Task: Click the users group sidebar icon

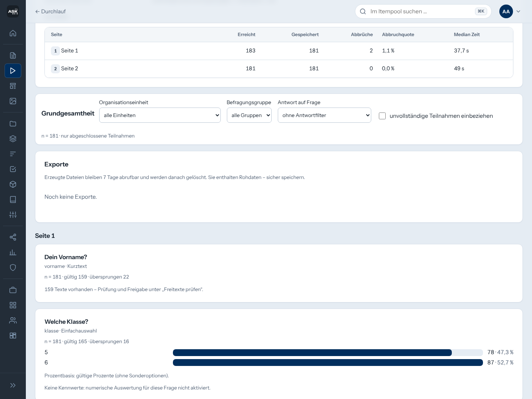Action: click(13, 320)
